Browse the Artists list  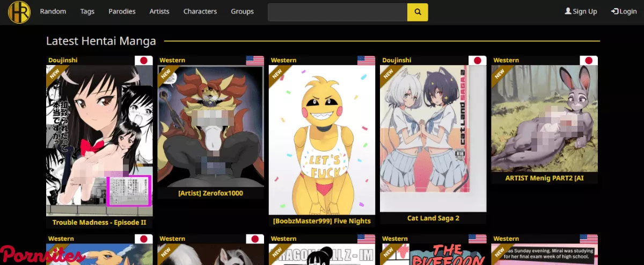pyautogui.click(x=159, y=11)
